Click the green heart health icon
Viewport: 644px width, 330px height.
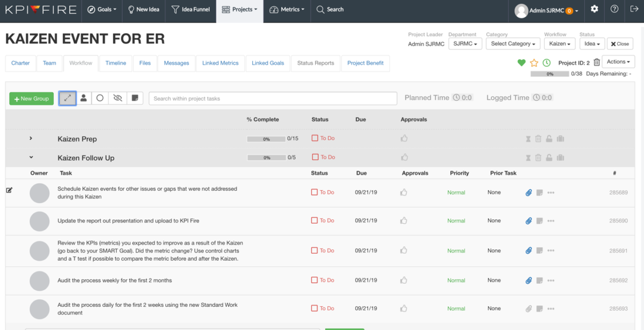(521, 63)
